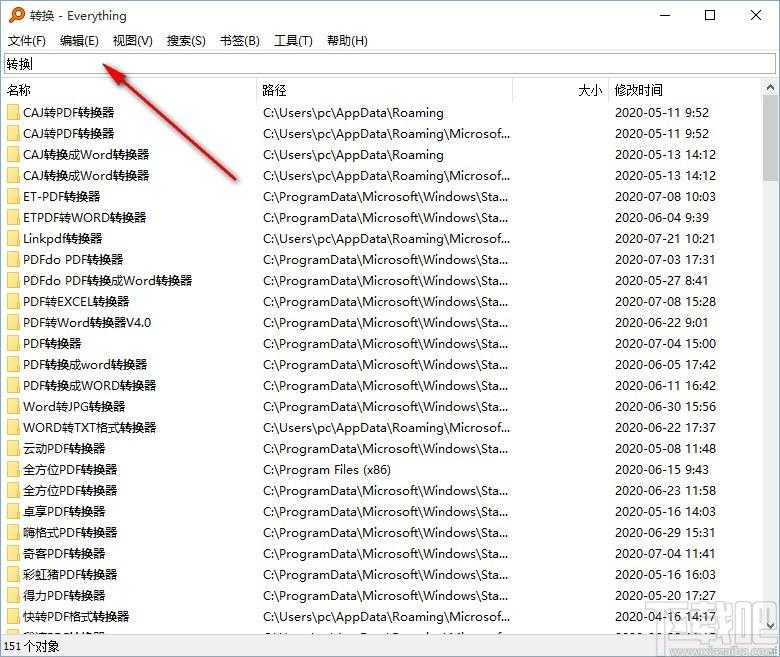Screen dimensions: 780x657
Task: Select folder icon of Linkpdf转换器
Action: [13, 238]
